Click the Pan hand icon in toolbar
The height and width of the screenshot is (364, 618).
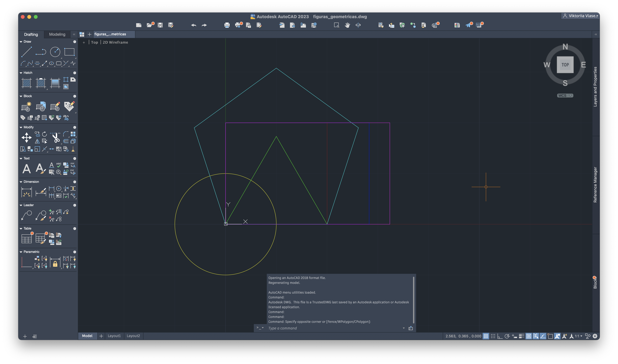pos(347,25)
